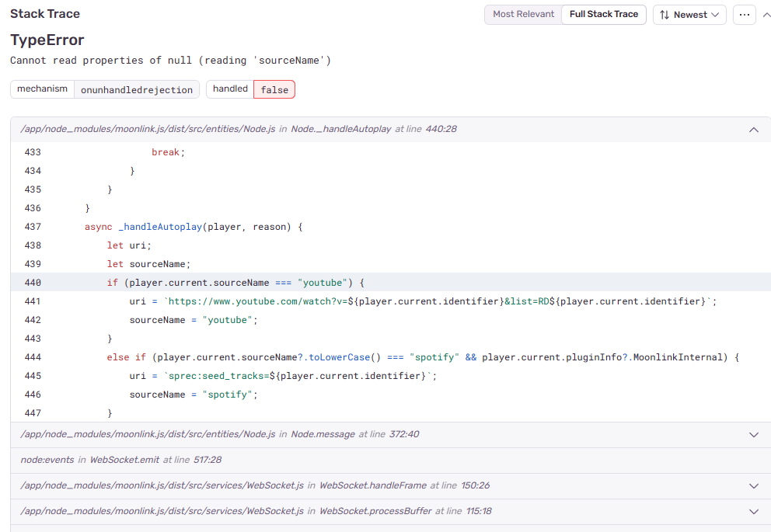The width and height of the screenshot is (771, 532).
Task: Switch to Most Relevant view
Action: [523, 15]
